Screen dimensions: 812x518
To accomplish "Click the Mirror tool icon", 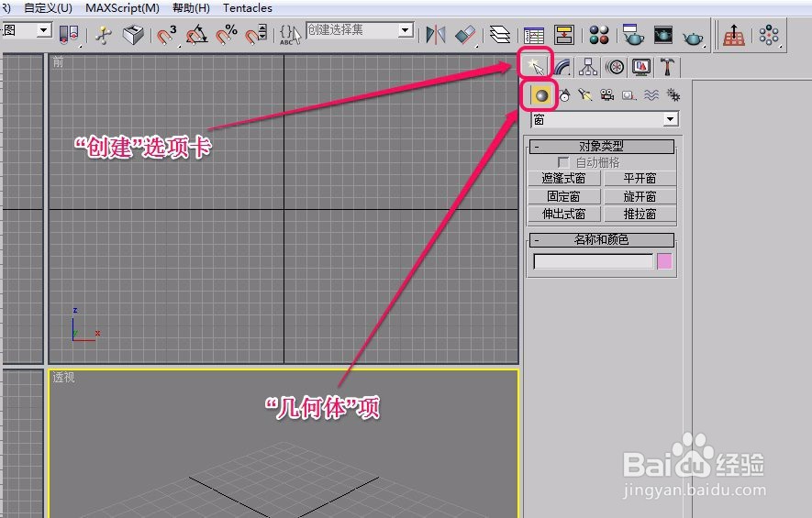I will pyautogui.click(x=436, y=35).
